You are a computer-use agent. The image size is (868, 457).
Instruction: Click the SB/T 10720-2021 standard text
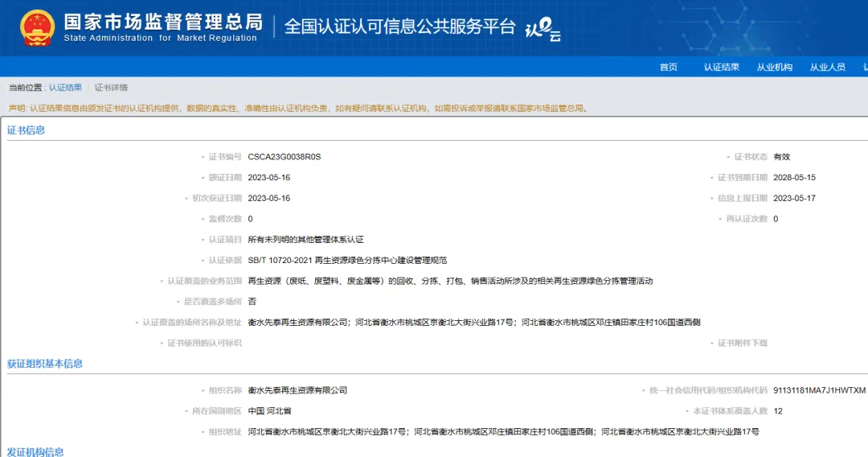pos(347,261)
